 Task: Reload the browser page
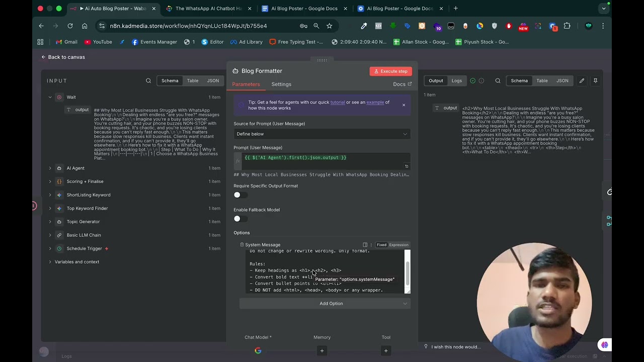pyautogui.click(x=70, y=26)
